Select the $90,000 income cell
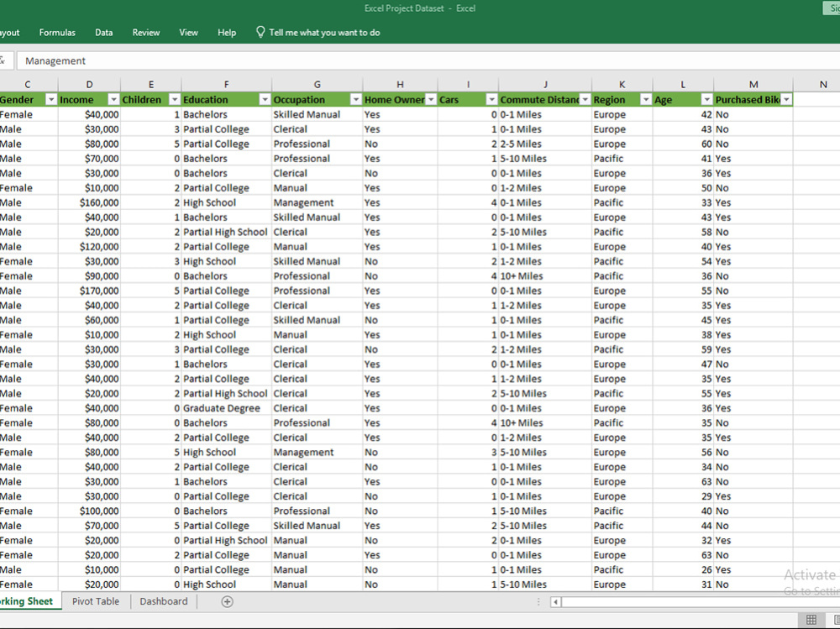 [x=90, y=276]
